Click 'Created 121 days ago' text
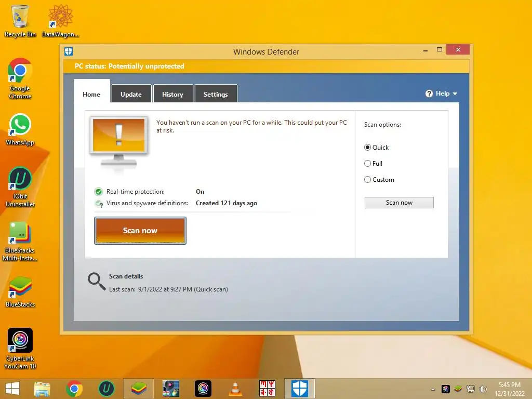This screenshot has height=399, width=532. tap(227, 203)
